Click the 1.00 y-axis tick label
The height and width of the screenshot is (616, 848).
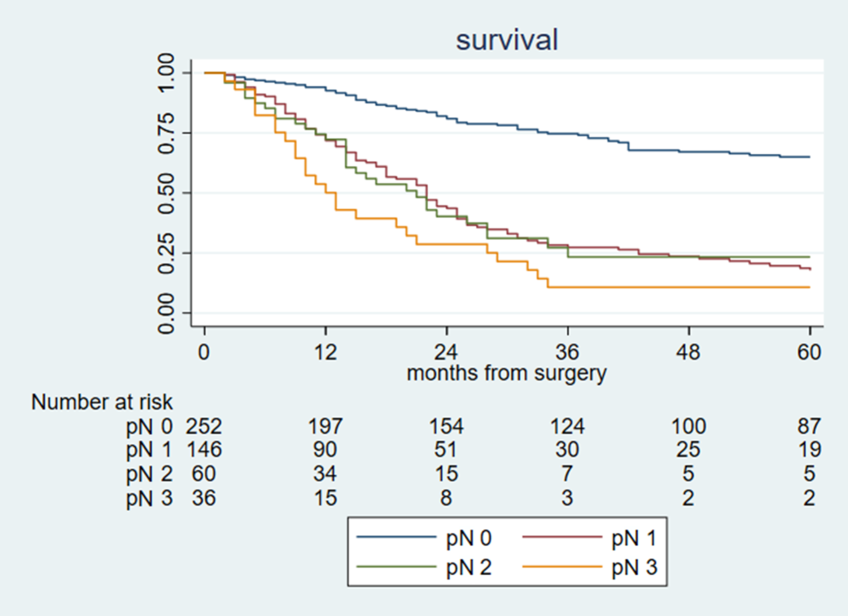click(168, 73)
